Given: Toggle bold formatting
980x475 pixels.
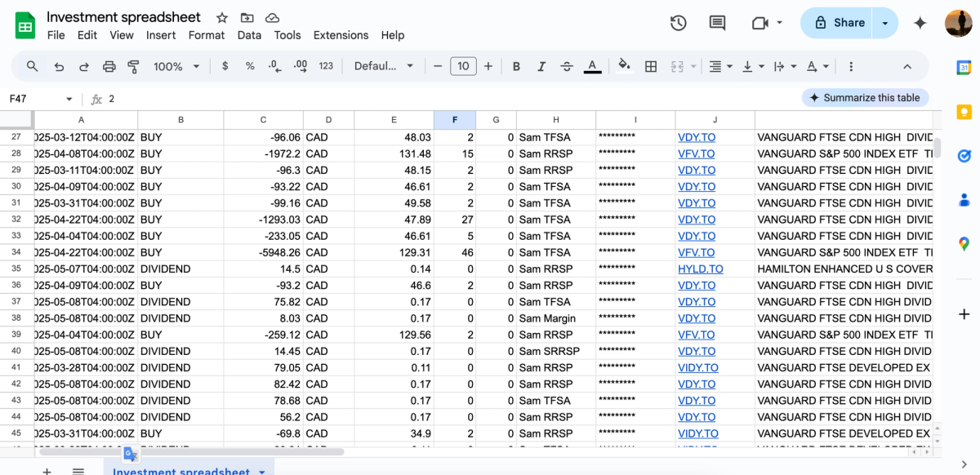Looking at the screenshot, I should coord(516,66).
